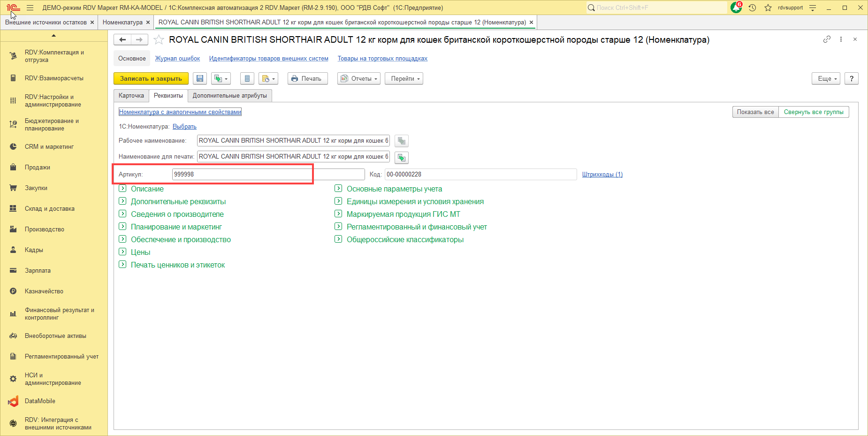This screenshot has height=436, width=868.
Task: Open Товары на торговых площадках link
Action: [x=382, y=59]
